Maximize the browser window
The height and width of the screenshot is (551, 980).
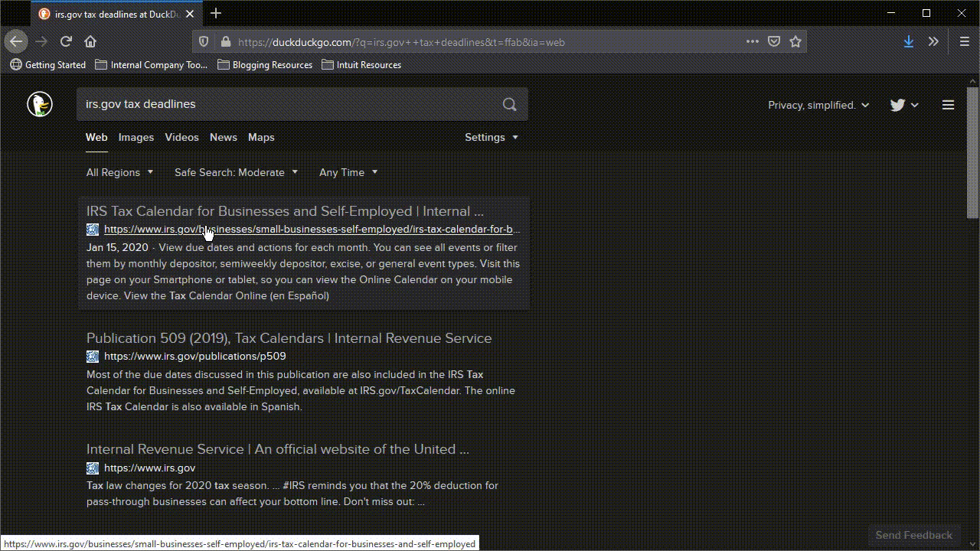(x=926, y=13)
